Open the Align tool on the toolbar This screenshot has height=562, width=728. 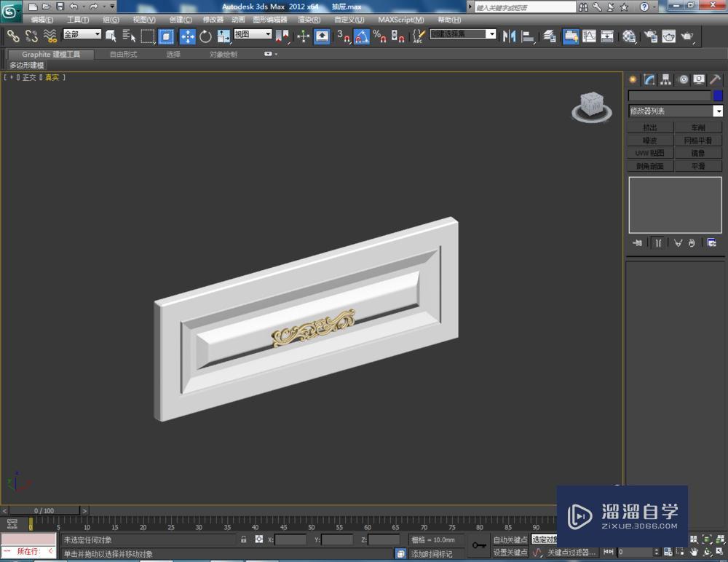tap(527, 35)
